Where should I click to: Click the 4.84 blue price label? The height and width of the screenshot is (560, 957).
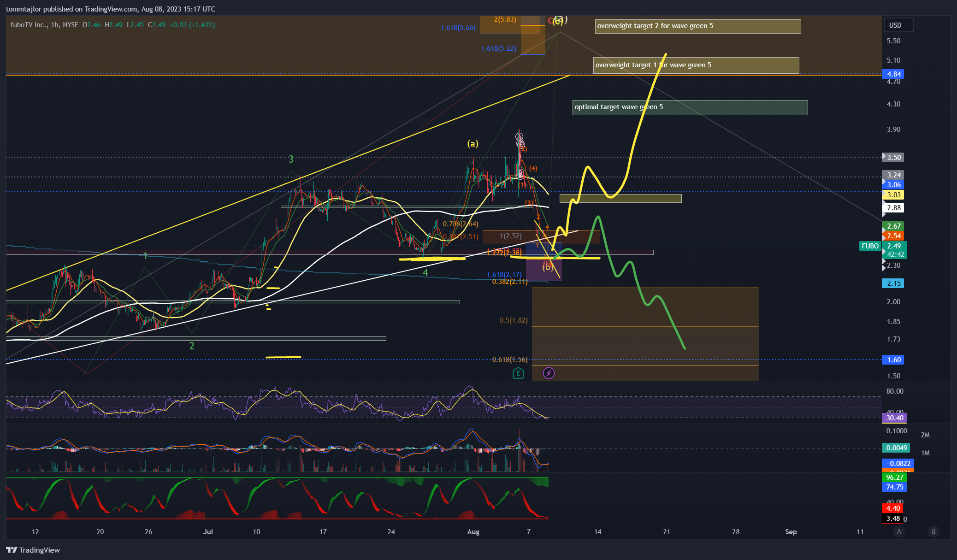point(893,74)
